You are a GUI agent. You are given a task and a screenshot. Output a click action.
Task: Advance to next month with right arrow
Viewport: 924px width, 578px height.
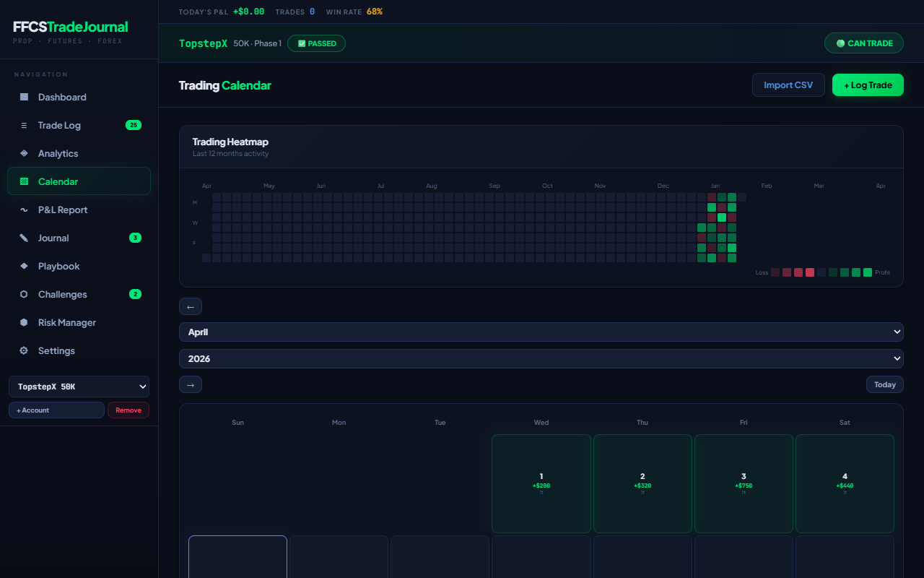click(x=191, y=384)
